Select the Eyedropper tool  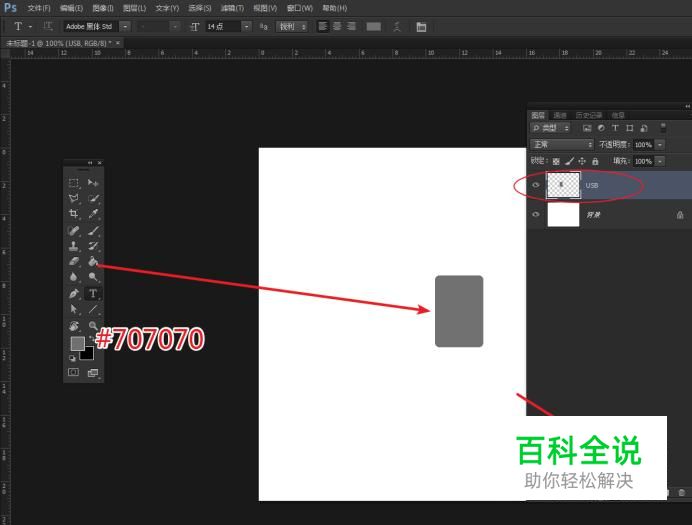click(93, 214)
